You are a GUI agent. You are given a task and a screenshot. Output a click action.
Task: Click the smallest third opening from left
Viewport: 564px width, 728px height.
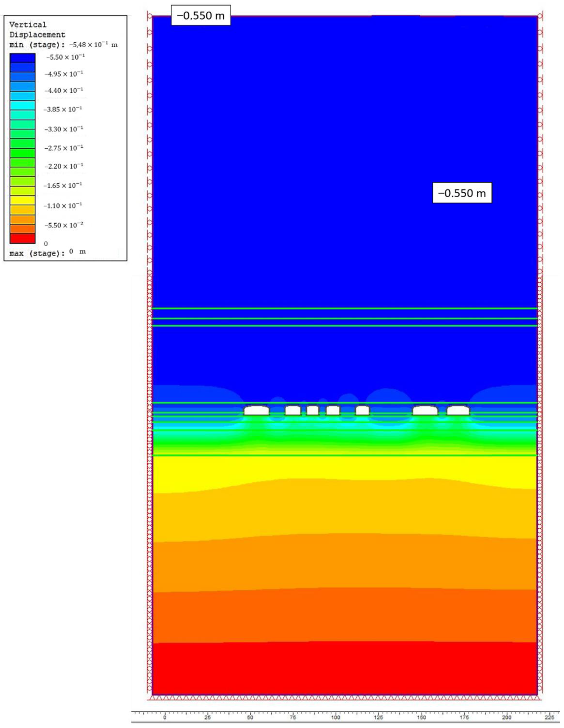[x=312, y=410]
